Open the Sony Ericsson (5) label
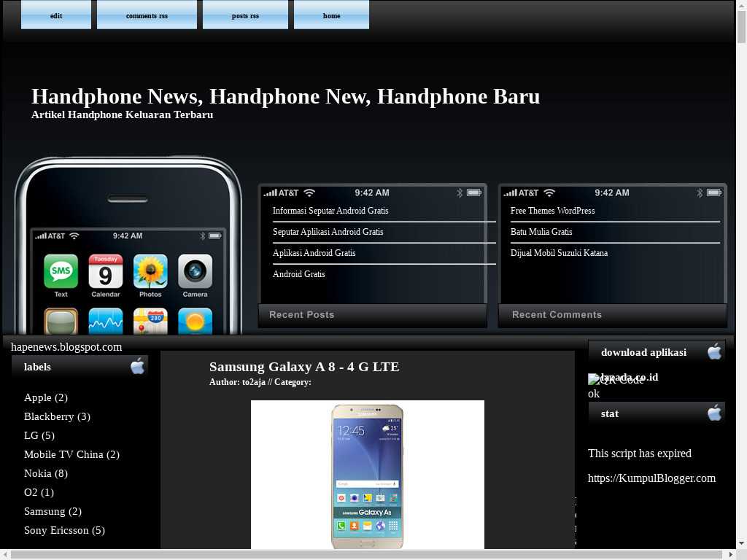747x560 pixels. click(64, 531)
